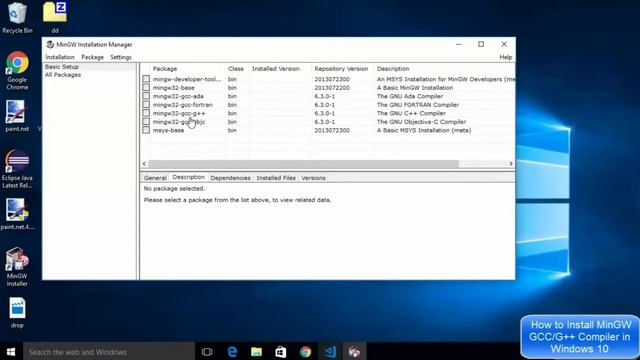Open Task View in the taskbar
The height and width of the screenshot is (360, 640).
point(207,351)
